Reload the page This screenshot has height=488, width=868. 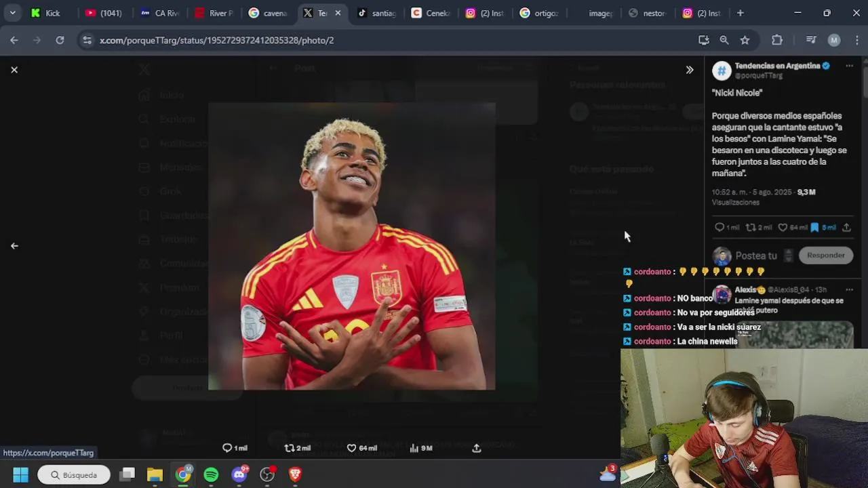click(x=60, y=41)
